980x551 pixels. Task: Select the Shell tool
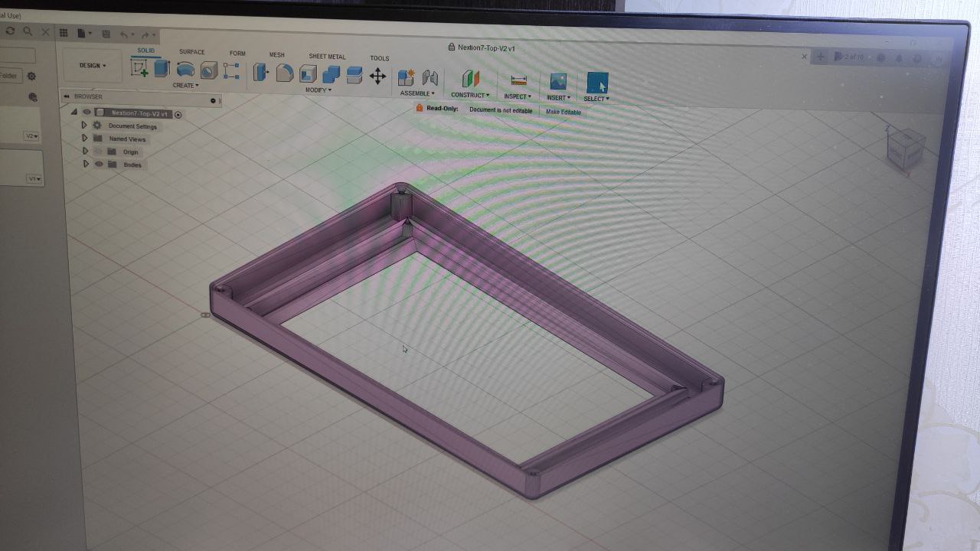[308, 74]
